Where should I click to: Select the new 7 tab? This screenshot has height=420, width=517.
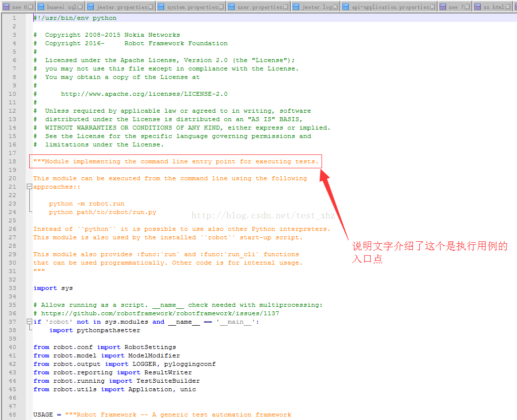(454, 7)
